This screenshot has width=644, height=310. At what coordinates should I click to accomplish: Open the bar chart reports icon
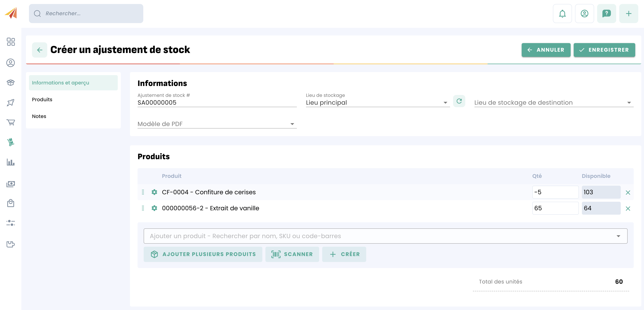(x=11, y=162)
